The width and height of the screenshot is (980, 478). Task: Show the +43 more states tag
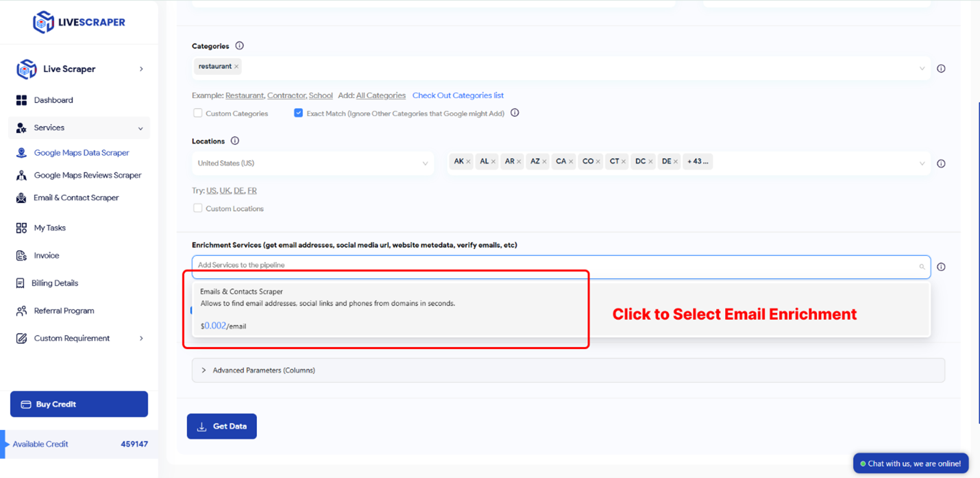tap(698, 162)
